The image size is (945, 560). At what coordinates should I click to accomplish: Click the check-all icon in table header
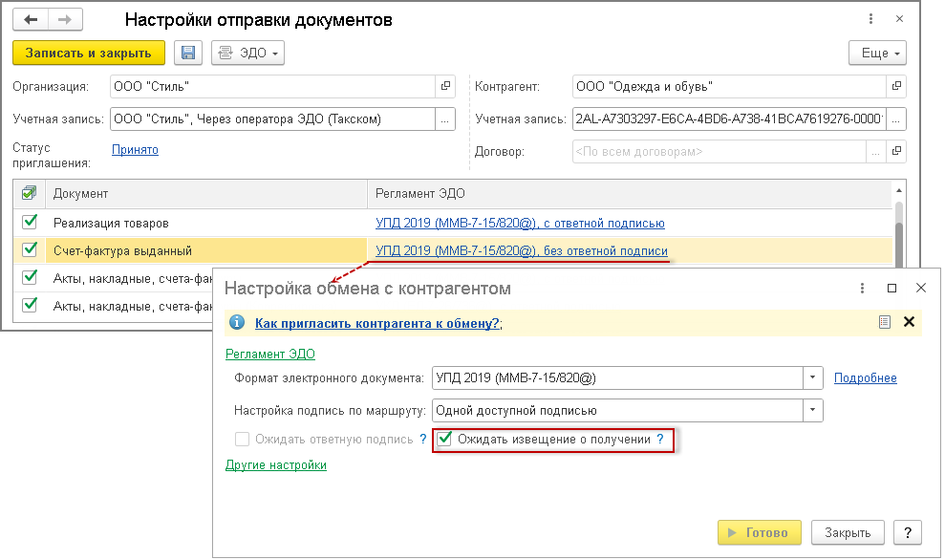29,193
